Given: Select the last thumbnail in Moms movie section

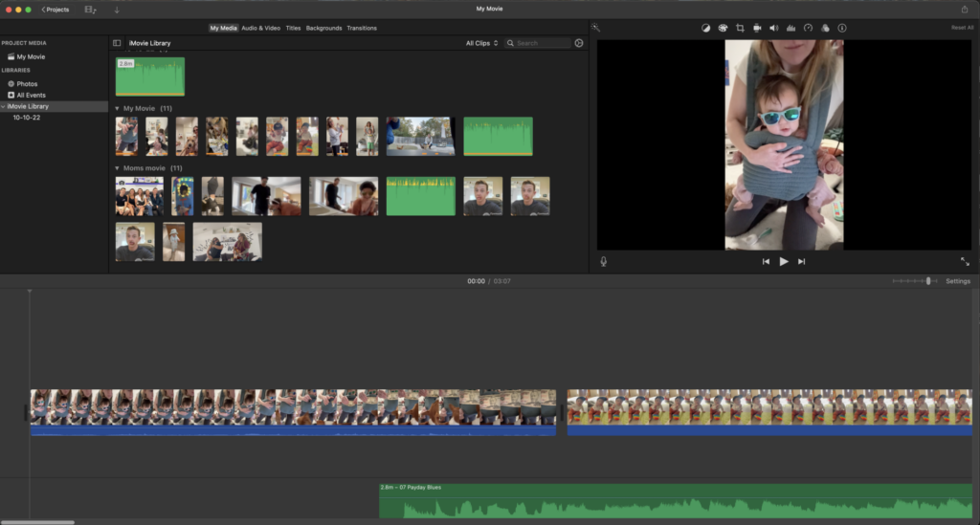Looking at the screenshot, I should point(228,242).
